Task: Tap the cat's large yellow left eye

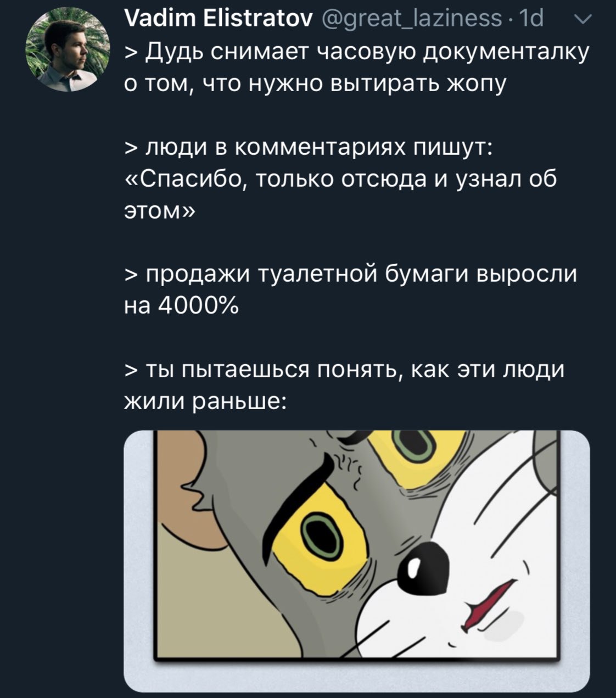Action: click(x=324, y=532)
